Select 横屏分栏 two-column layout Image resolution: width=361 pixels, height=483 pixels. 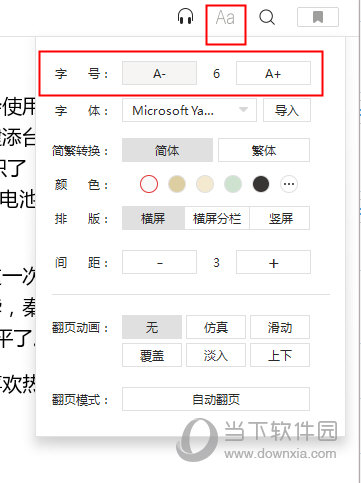tap(217, 218)
